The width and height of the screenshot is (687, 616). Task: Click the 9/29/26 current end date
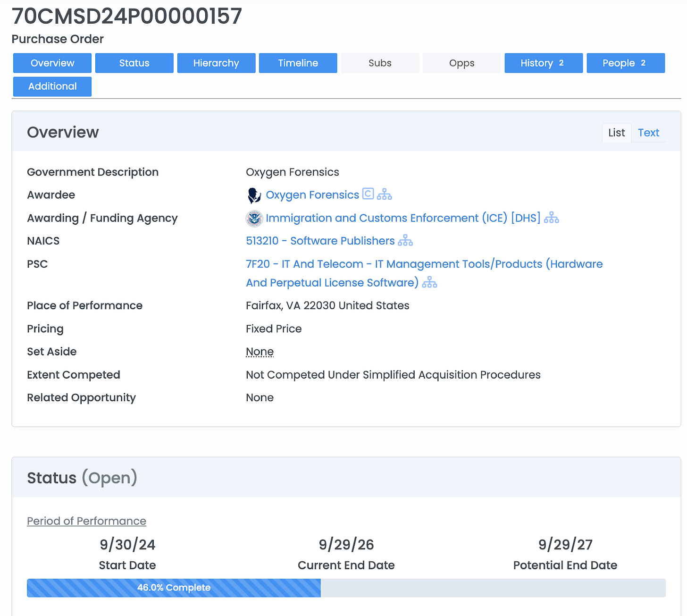346,545
